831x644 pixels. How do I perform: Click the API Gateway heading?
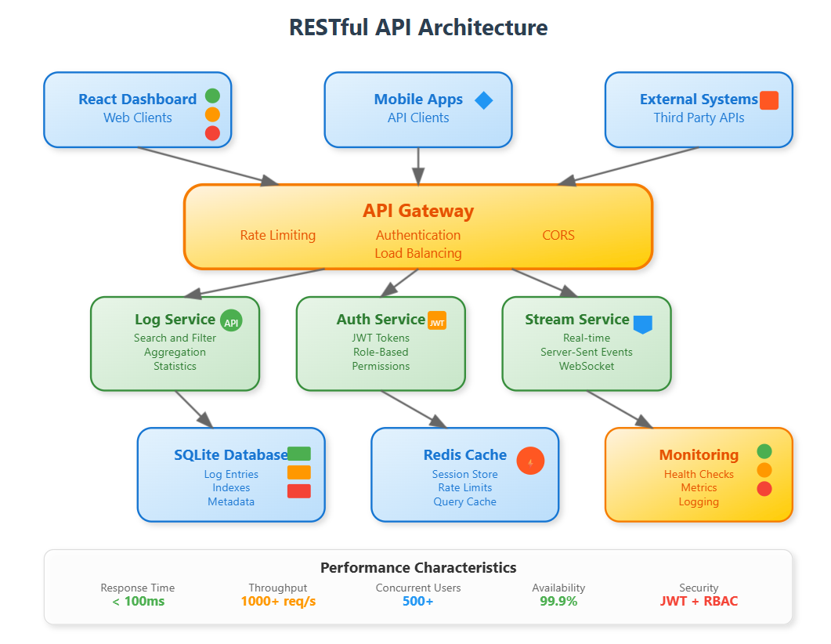418,211
